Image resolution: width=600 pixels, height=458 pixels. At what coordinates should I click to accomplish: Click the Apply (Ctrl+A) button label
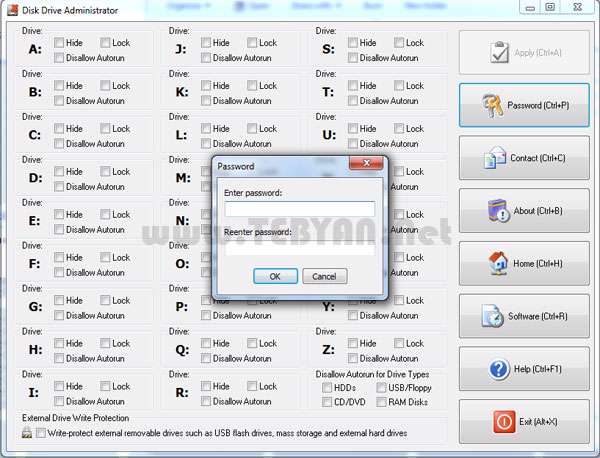pyautogui.click(x=538, y=52)
